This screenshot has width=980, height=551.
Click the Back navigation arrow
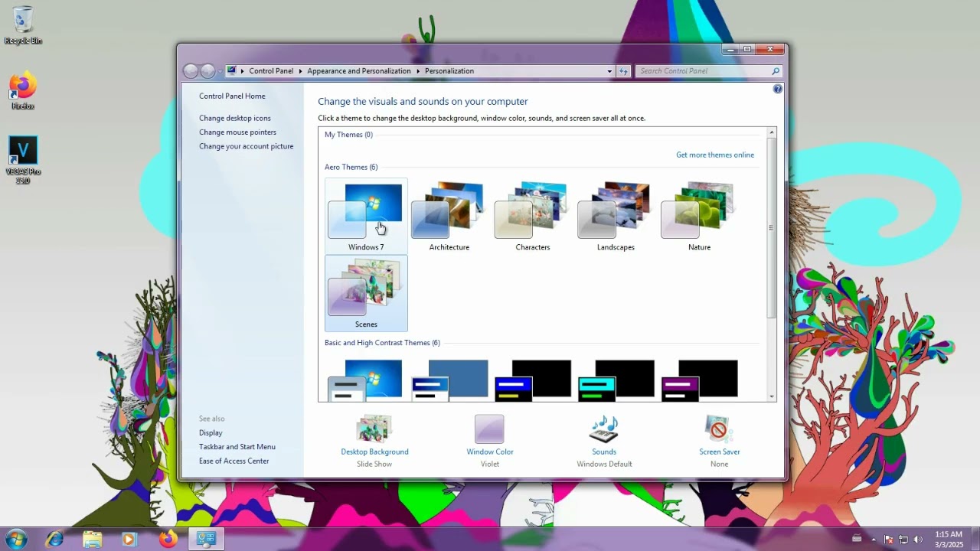click(x=191, y=71)
